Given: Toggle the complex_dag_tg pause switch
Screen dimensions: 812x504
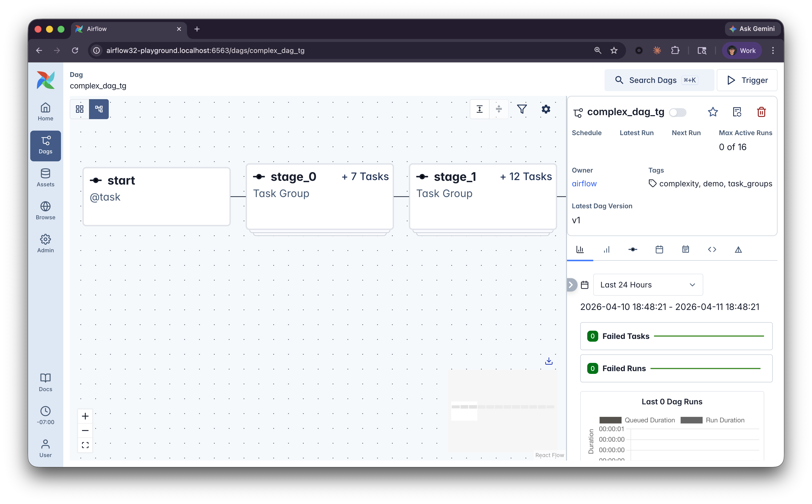Looking at the screenshot, I should 677,112.
